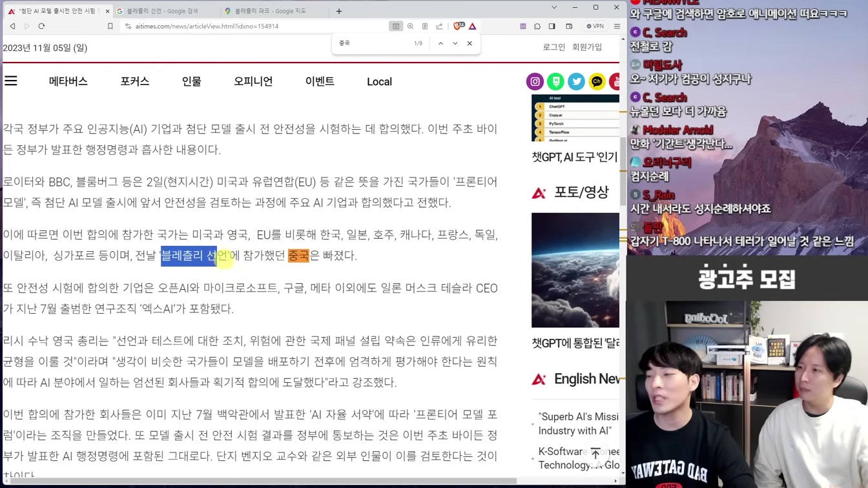Open the purple M extension icon

[522, 26]
